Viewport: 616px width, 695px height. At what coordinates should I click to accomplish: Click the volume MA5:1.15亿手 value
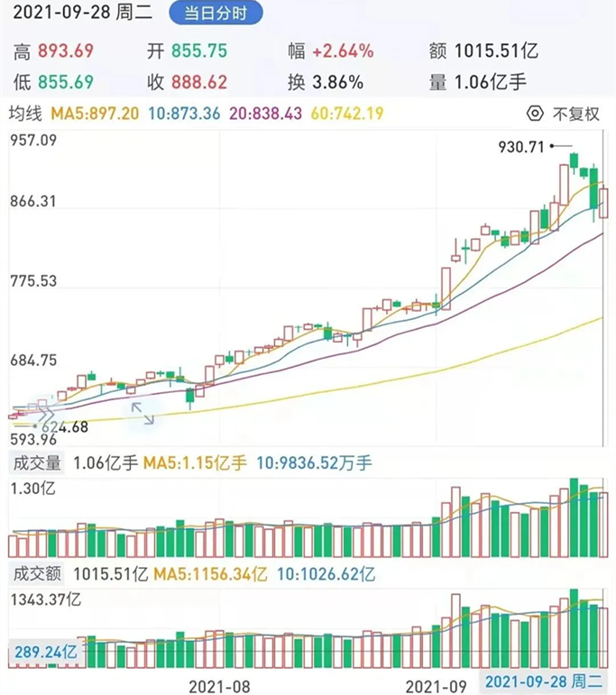pyautogui.click(x=195, y=462)
